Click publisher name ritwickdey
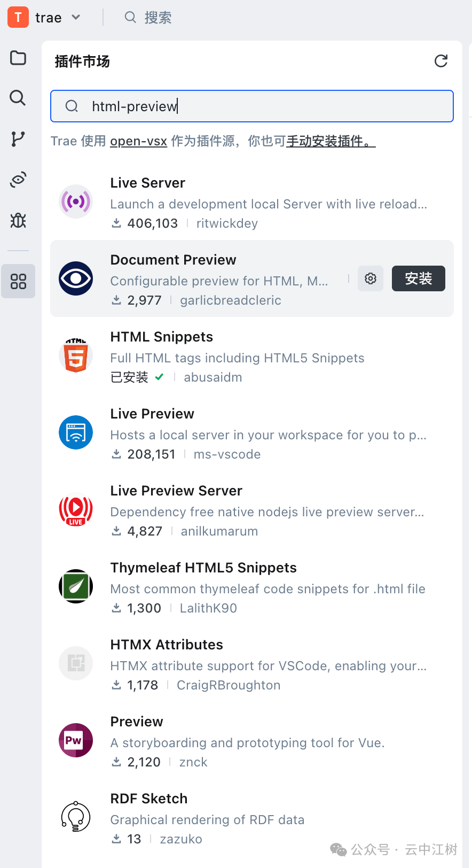 (x=227, y=223)
